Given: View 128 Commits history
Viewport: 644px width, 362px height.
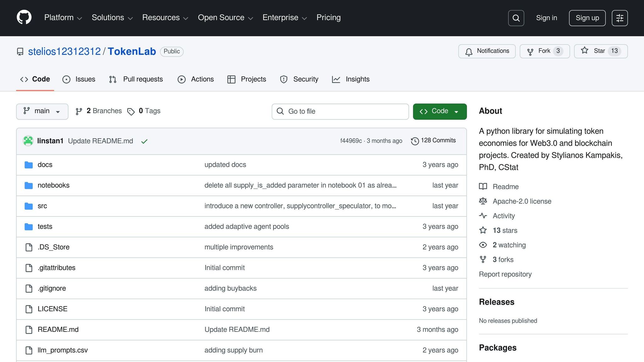Looking at the screenshot, I should [433, 141].
